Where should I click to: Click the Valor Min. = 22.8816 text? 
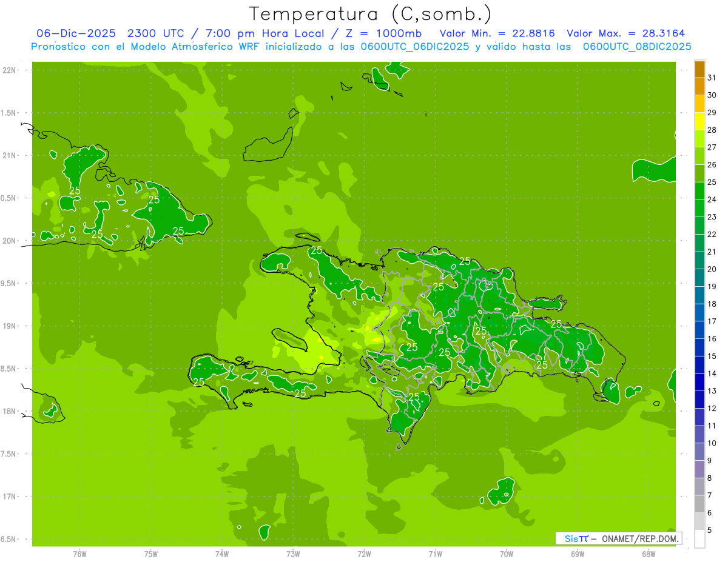(497, 33)
